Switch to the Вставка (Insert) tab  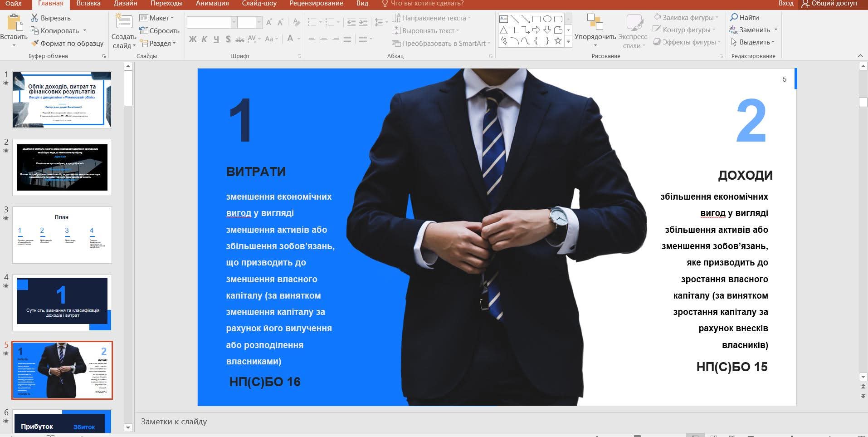[x=88, y=4]
